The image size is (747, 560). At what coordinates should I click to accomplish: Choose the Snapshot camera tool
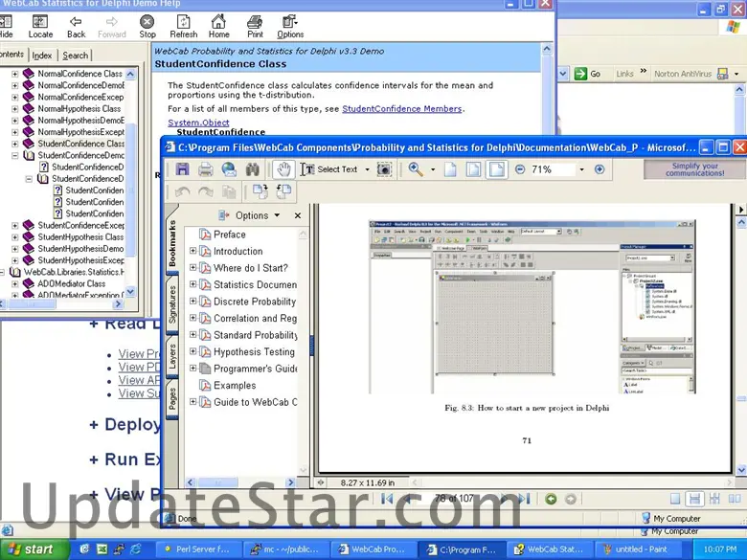384,169
